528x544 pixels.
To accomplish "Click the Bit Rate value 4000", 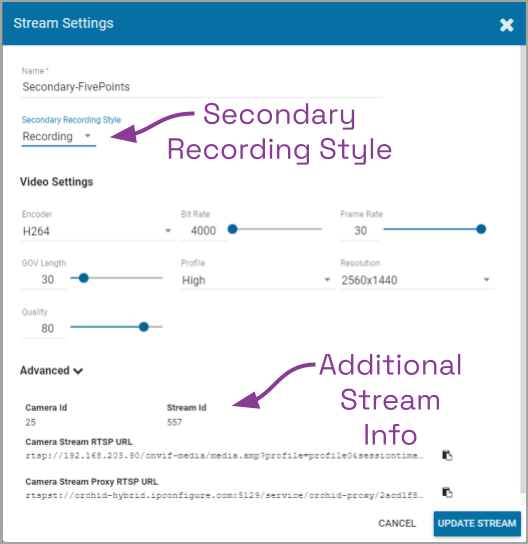I will tap(204, 231).
